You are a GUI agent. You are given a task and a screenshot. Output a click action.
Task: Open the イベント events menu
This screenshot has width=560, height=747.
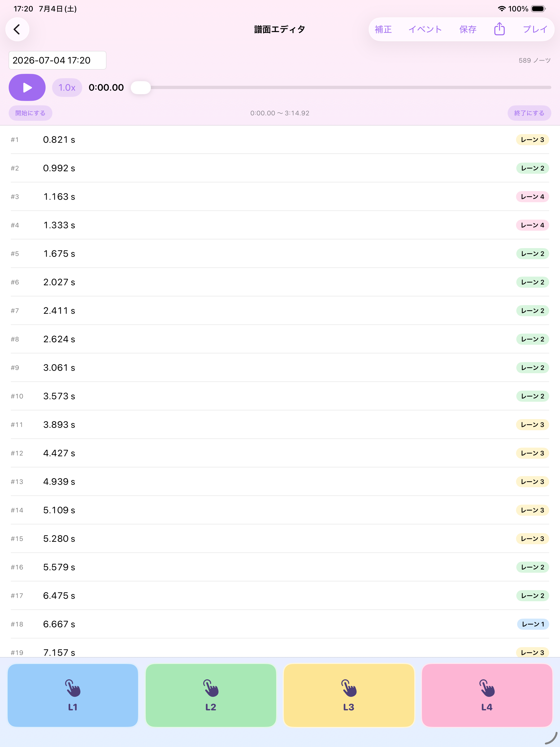[x=425, y=29]
